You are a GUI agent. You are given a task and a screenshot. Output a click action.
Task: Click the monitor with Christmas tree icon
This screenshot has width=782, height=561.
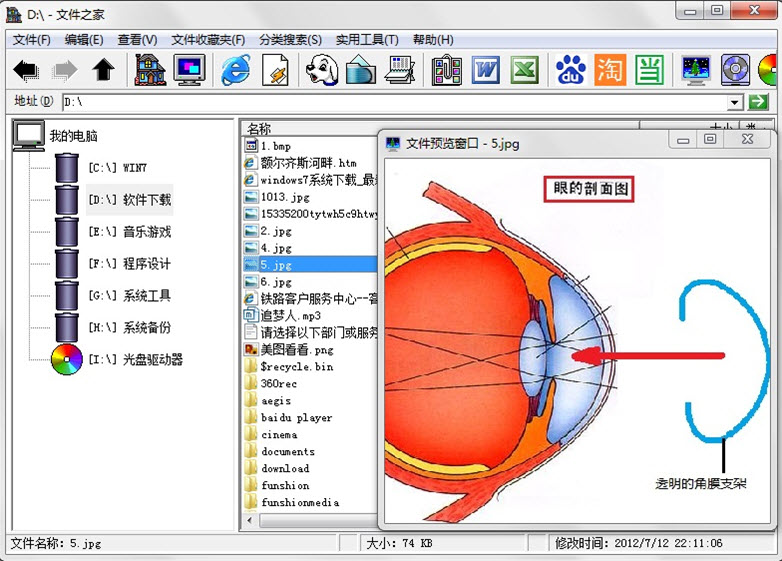(x=696, y=70)
